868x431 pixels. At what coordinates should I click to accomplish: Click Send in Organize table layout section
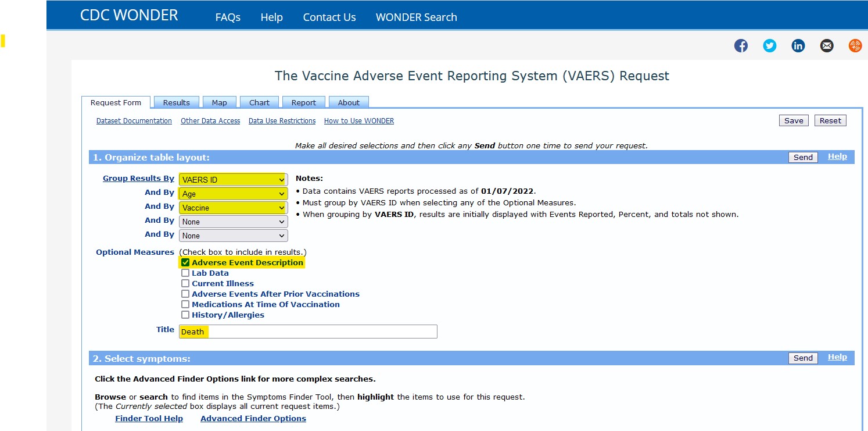[x=803, y=157]
